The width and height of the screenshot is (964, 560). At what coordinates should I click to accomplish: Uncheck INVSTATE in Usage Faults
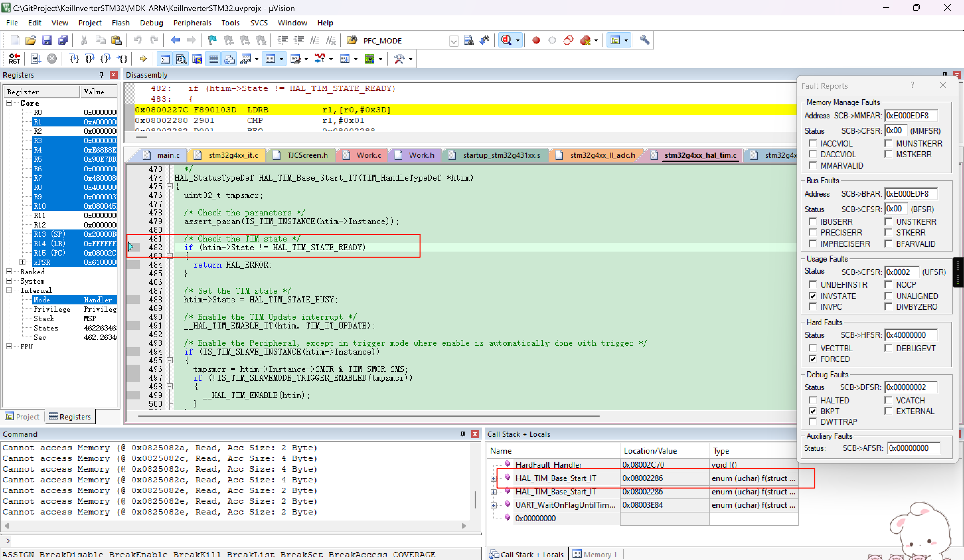point(814,296)
